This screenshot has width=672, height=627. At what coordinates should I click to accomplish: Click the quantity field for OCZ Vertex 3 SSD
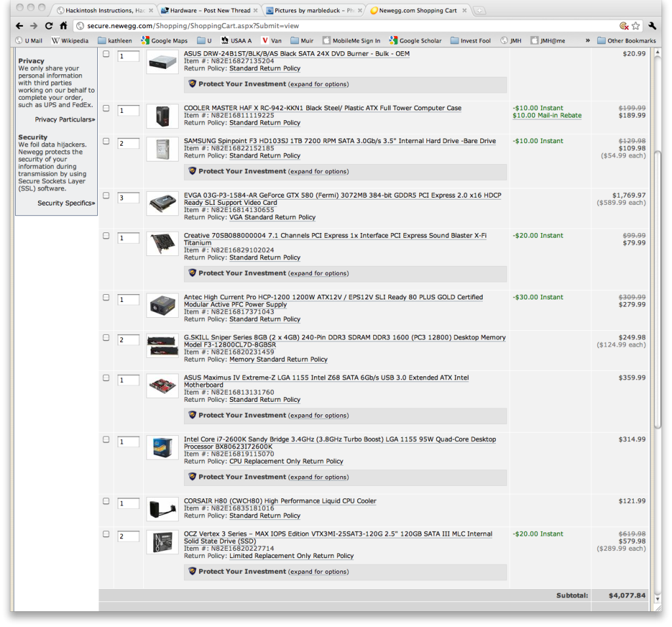click(128, 536)
